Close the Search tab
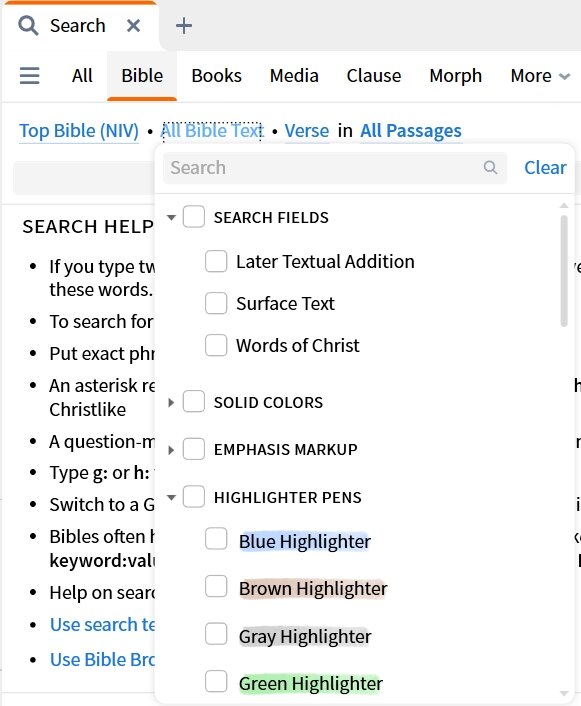This screenshot has width=581, height=706. (x=133, y=26)
